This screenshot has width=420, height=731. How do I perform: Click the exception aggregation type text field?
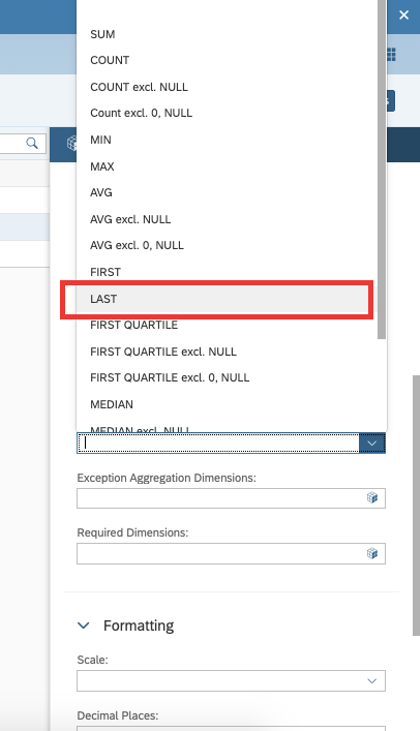point(218,443)
